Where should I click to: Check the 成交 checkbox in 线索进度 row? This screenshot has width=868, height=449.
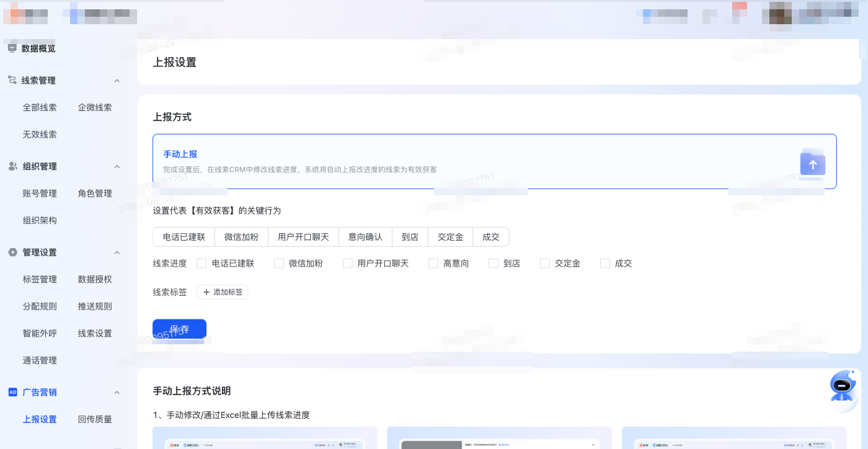click(x=604, y=263)
